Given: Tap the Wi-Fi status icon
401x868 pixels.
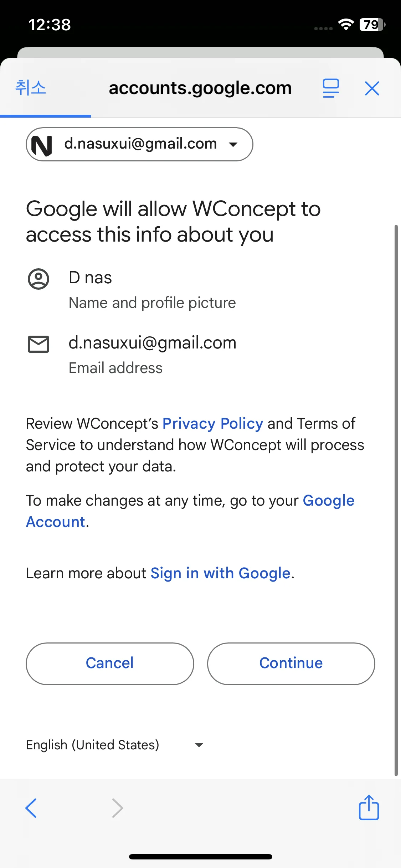Looking at the screenshot, I should 346,24.
